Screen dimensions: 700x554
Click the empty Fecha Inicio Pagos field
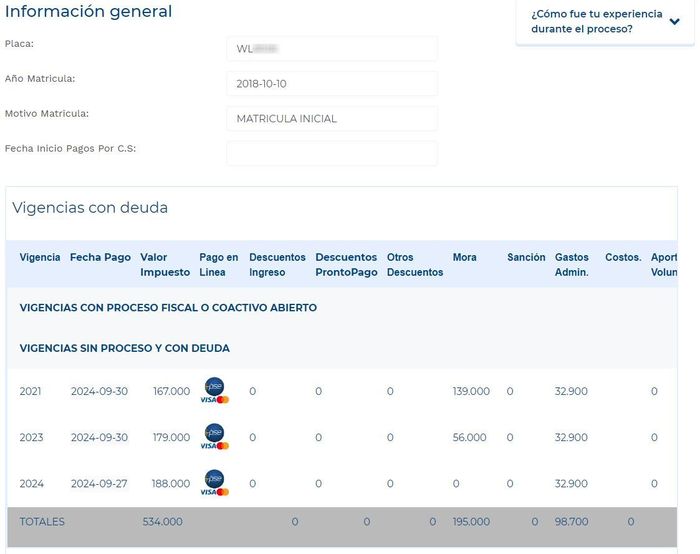click(x=332, y=153)
